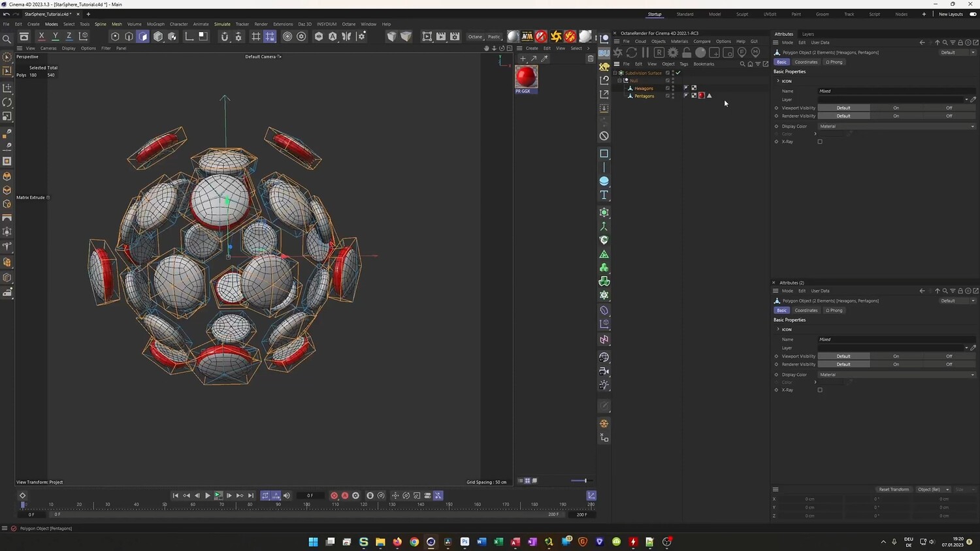The width and height of the screenshot is (980, 551).
Task: Switch to Coordinates tab in upper Attributes
Action: point(806,62)
